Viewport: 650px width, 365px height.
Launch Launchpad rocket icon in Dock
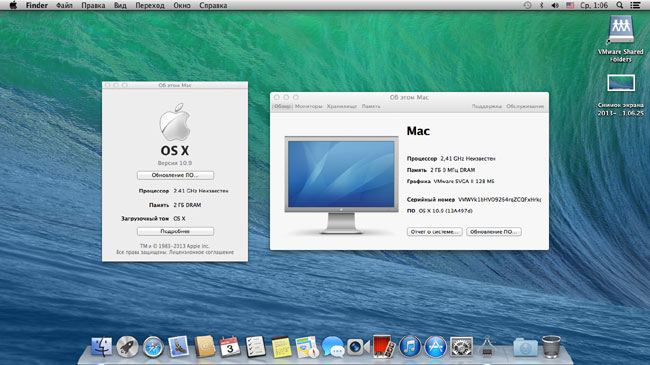tap(127, 347)
